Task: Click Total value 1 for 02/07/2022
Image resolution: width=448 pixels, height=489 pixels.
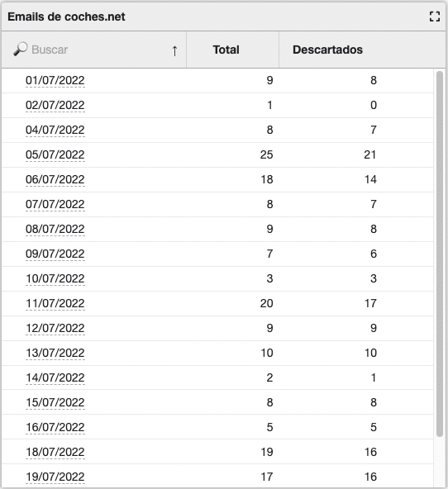Action: tap(269, 105)
